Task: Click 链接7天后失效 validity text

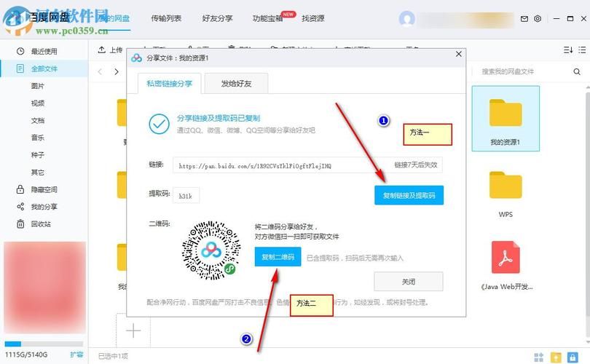Action: point(416,165)
